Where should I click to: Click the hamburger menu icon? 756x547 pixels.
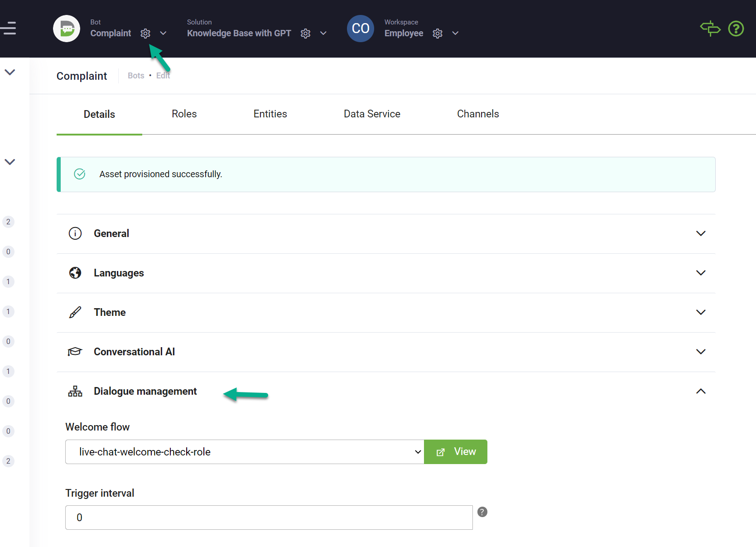tap(9, 28)
